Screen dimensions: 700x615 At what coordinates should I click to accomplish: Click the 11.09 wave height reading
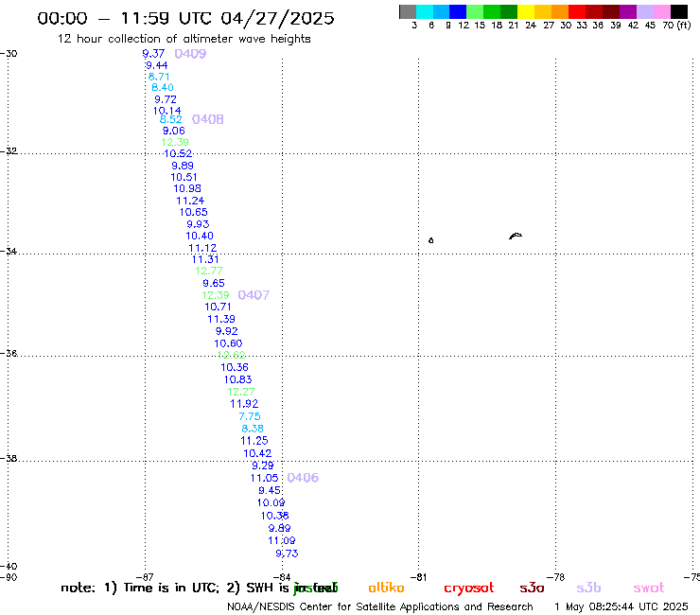point(282,540)
